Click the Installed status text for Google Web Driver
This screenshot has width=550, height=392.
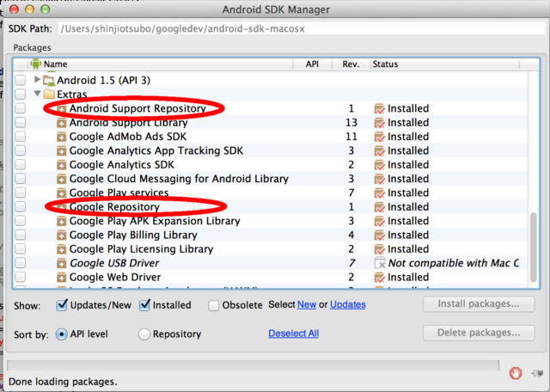[x=408, y=278]
